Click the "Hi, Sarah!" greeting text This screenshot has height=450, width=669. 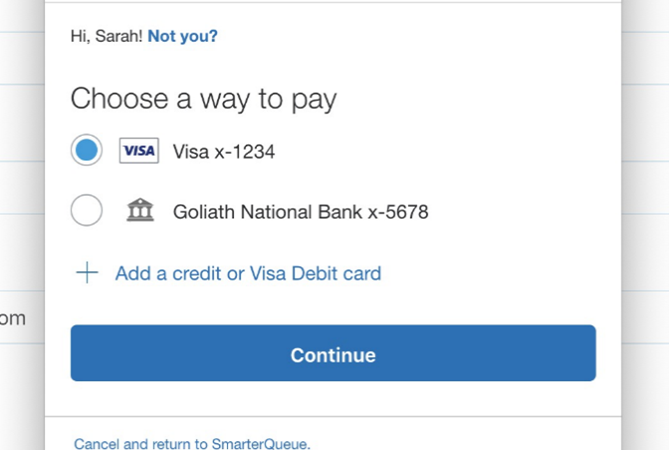pos(107,37)
